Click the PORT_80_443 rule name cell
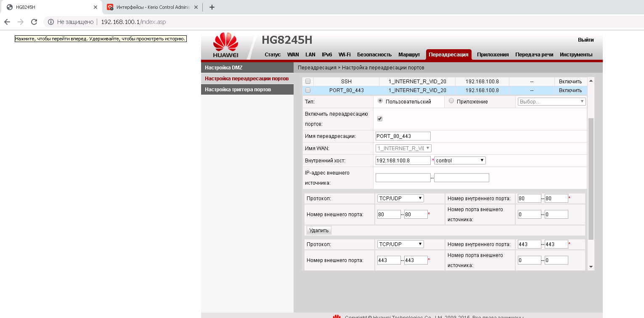644x318 pixels. coord(346,90)
